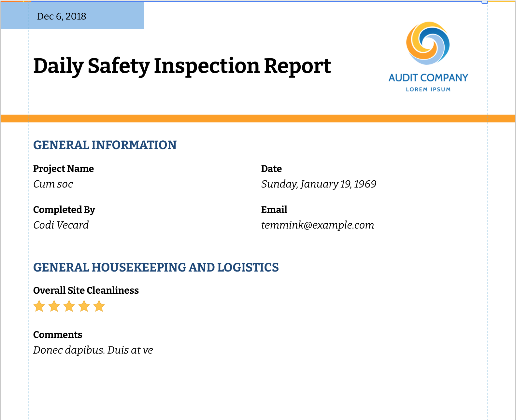
Task: Select the General Housekeeping and Logistics heading
Action: click(x=156, y=268)
